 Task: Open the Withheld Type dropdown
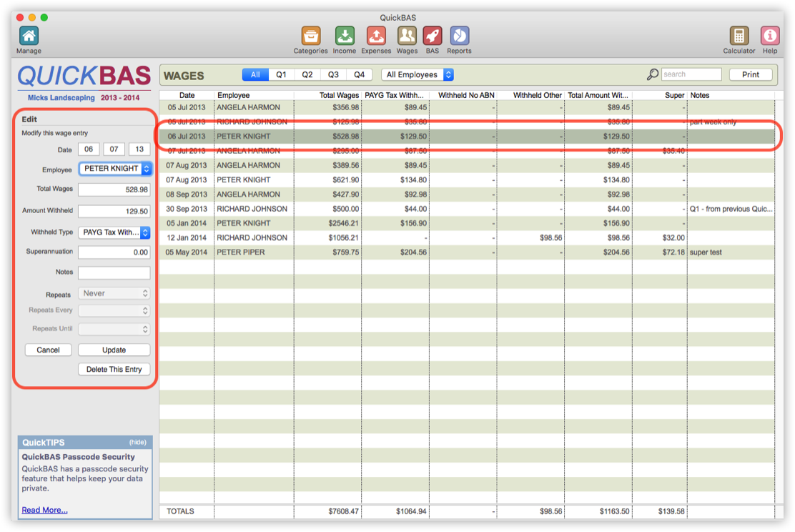coord(114,232)
